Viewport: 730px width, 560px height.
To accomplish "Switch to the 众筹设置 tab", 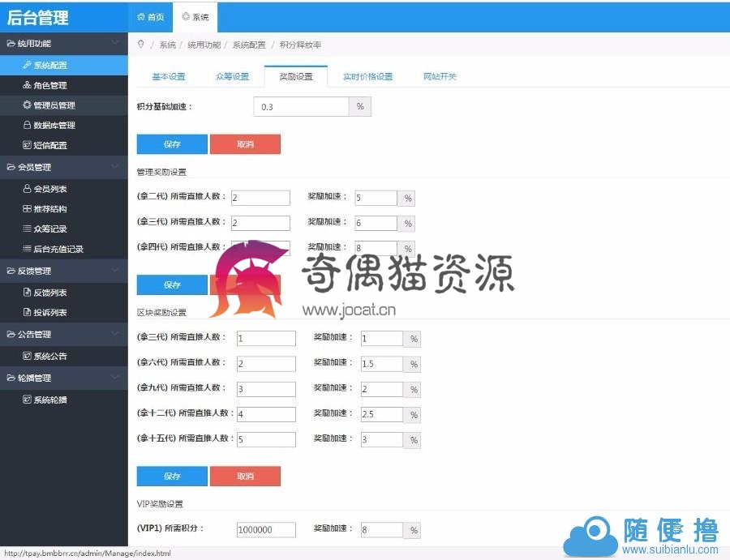I will pyautogui.click(x=232, y=77).
